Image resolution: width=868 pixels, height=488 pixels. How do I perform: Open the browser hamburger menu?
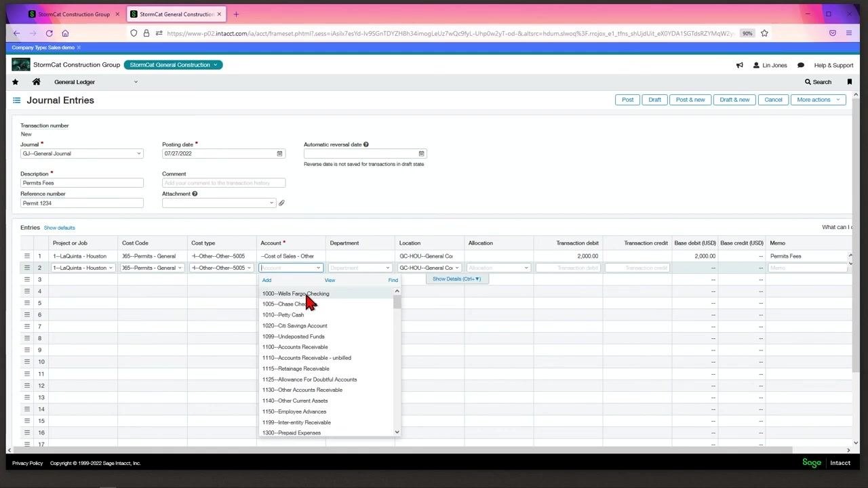coord(849,33)
